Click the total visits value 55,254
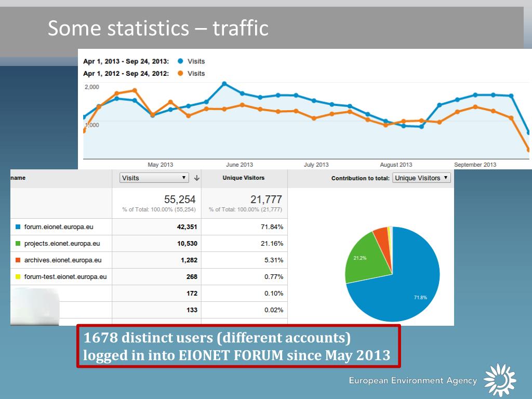Image resolution: width=532 pixels, height=399 pixels. 180,199
